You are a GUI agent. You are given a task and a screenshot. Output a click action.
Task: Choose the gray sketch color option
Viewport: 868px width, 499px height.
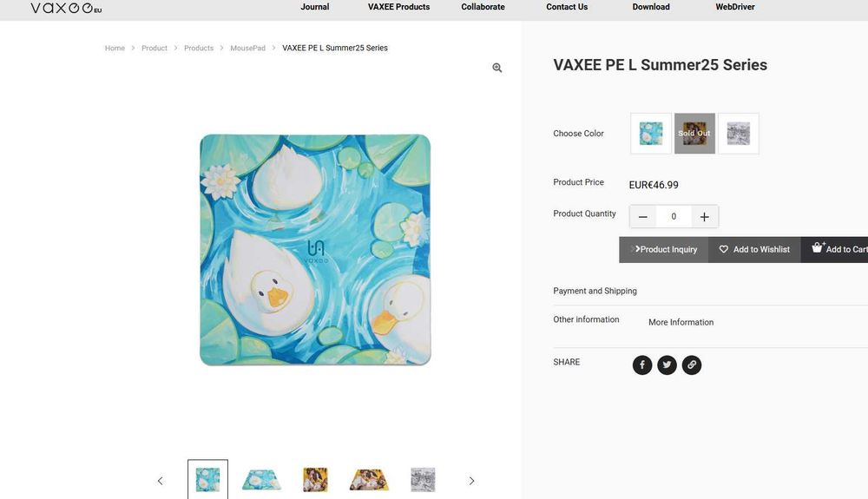coord(738,134)
